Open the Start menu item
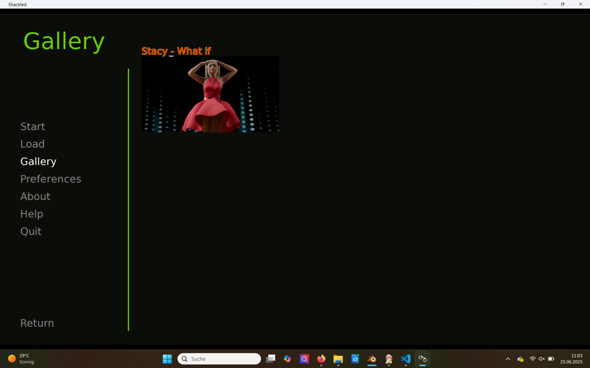Screen dimensions: 590x368 coord(33,126)
